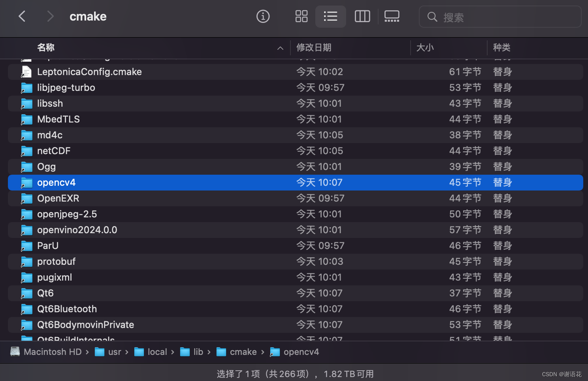Image resolution: width=588 pixels, height=381 pixels.
Task: Sort by 大小 column header
Action: tap(425, 47)
